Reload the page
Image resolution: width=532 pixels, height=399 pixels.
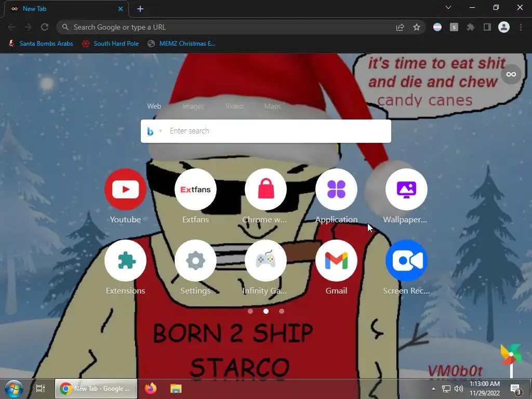click(x=45, y=27)
